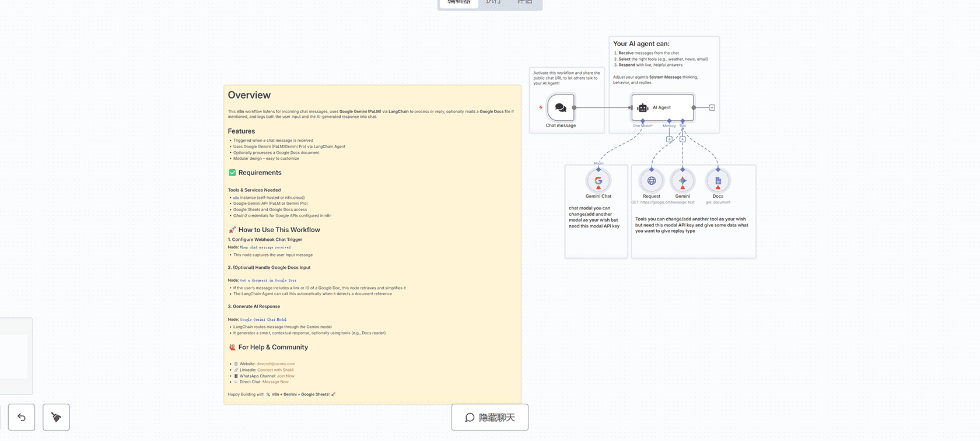Open the Chat message trigger node
The height and width of the screenshot is (441, 980).
(x=561, y=107)
